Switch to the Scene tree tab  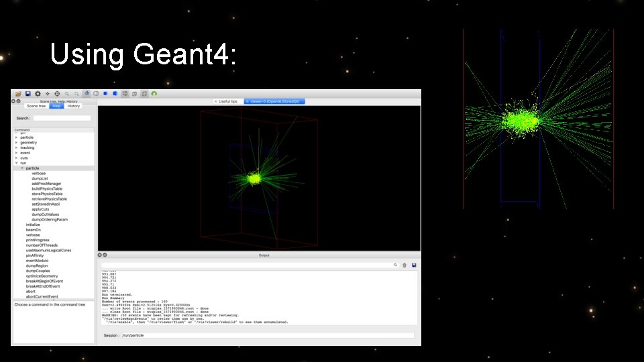click(36, 106)
